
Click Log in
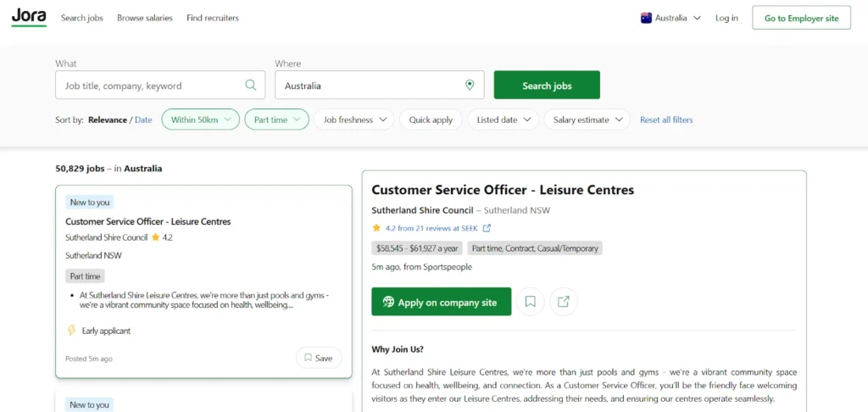pos(726,18)
